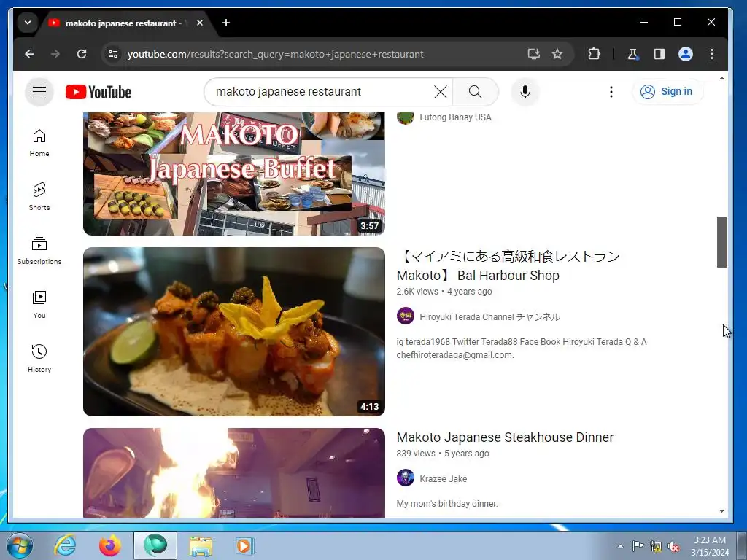Open Shorts in sidebar
Image resolution: width=747 pixels, height=560 pixels.
pyautogui.click(x=39, y=196)
